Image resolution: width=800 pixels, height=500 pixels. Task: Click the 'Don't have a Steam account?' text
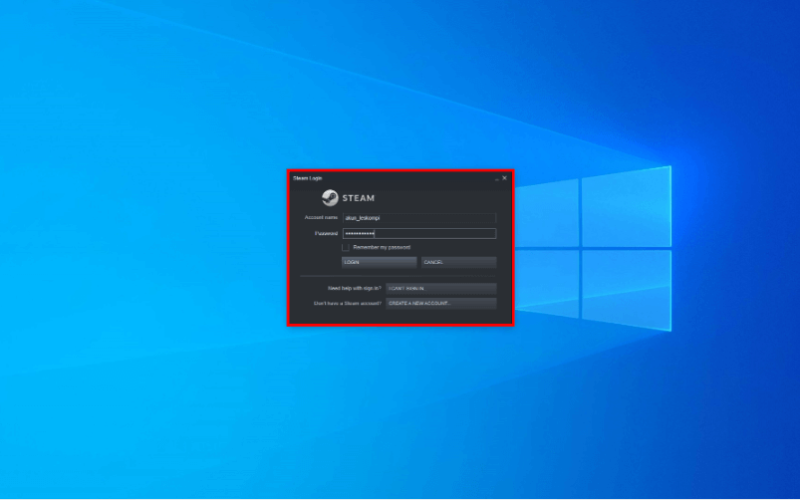347,303
